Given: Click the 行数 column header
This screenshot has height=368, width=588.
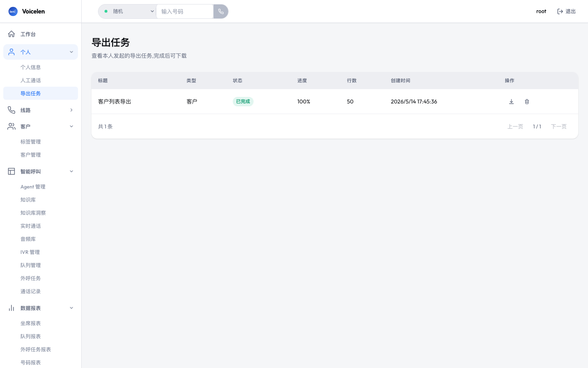Looking at the screenshot, I should (x=352, y=81).
